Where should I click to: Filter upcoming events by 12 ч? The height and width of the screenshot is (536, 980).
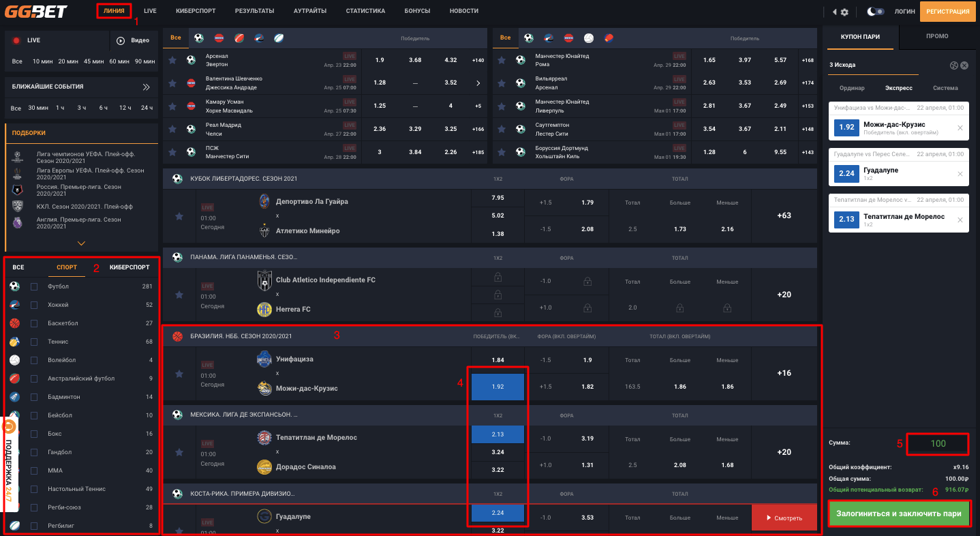(124, 108)
